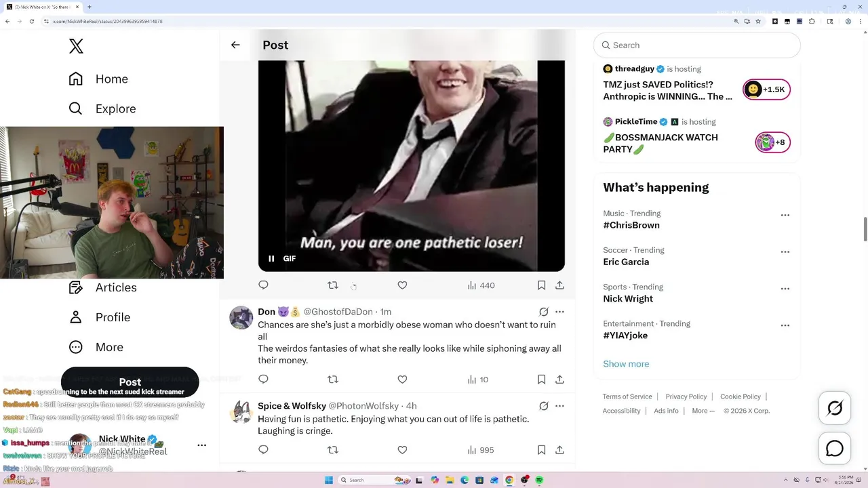Open more options for #YIAYjoke trend
The width and height of the screenshot is (868, 488).
tap(785, 325)
